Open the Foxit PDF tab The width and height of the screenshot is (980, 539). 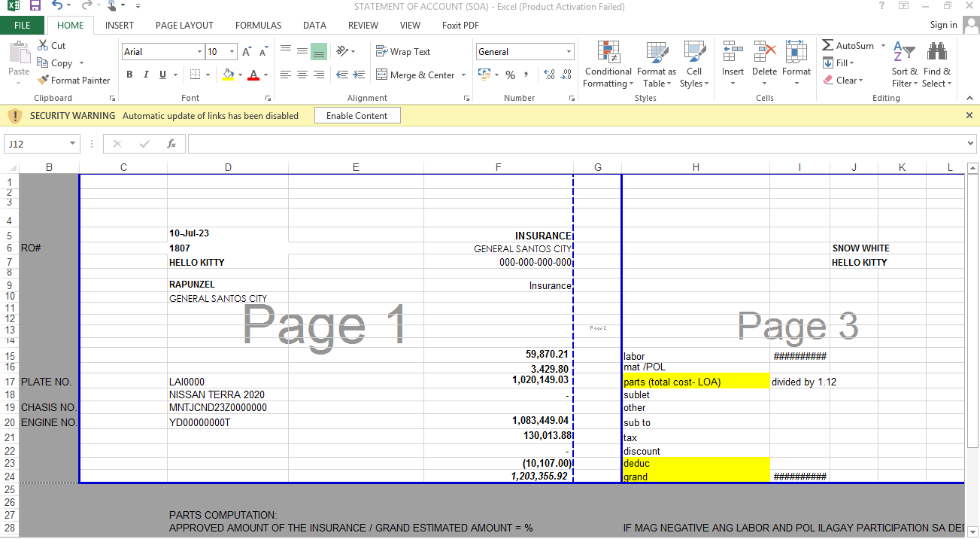(460, 25)
